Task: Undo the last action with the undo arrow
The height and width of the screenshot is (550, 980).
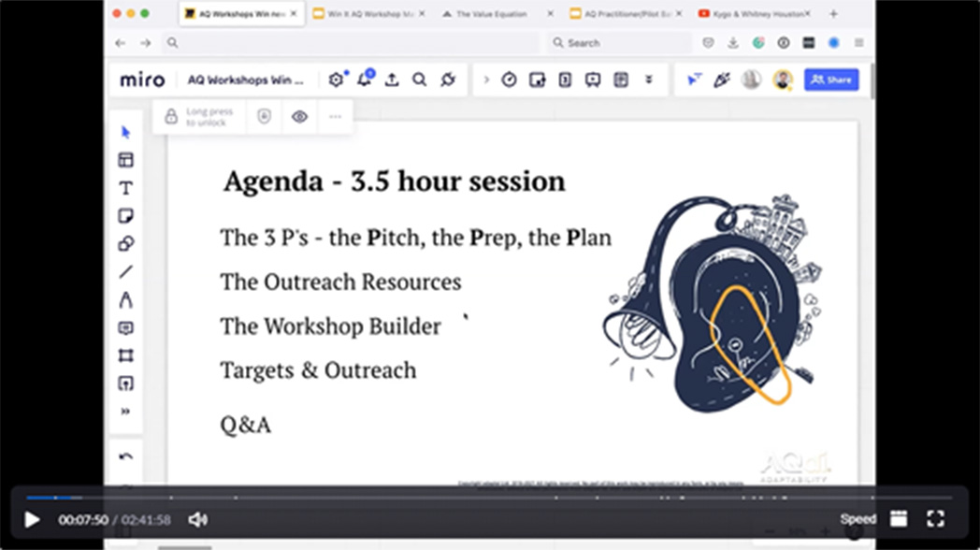Action: [125, 456]
